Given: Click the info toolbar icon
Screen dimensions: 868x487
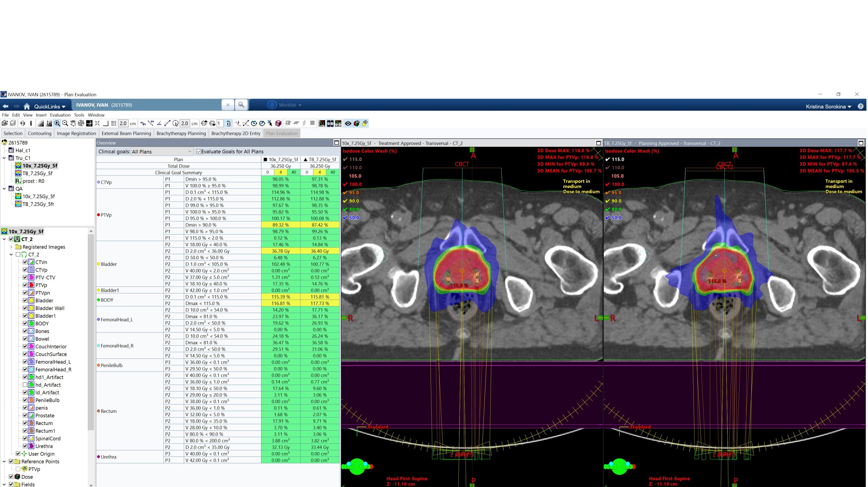Looking at the screenshot, I should point(31,123).
